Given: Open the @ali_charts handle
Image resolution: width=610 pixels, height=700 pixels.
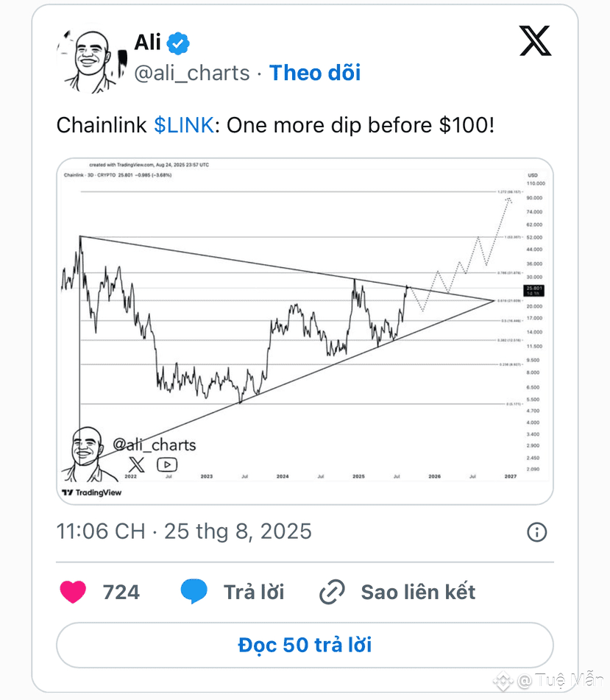Looking at the screenshot, I should point(192,73).
